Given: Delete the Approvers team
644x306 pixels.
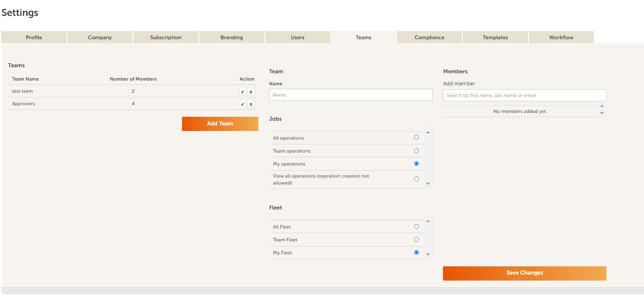Looking at the screenshot, I should coord(251,104).
